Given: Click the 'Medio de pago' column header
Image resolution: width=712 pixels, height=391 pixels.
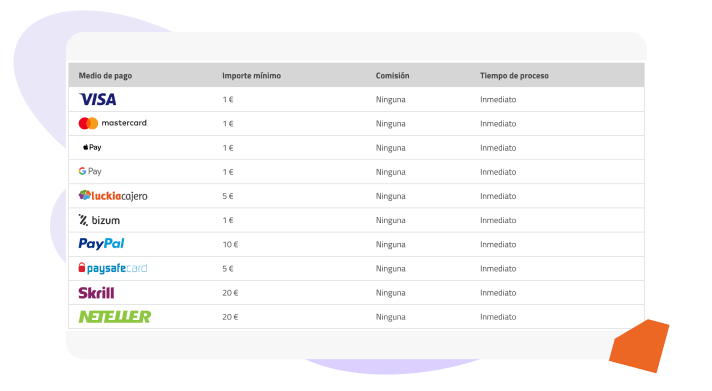Looking at the screenshot, I should coord(105,75).
